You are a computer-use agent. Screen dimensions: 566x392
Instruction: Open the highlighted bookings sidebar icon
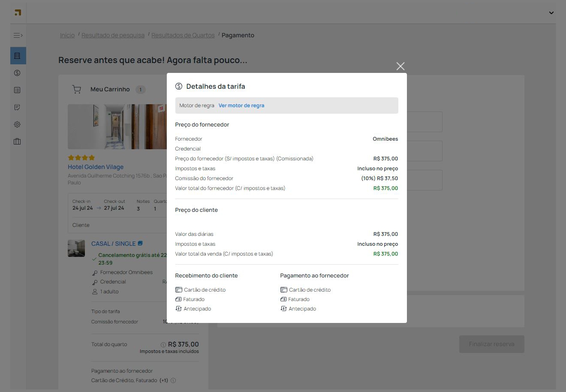pyautogui.click(x=18, y=56)
